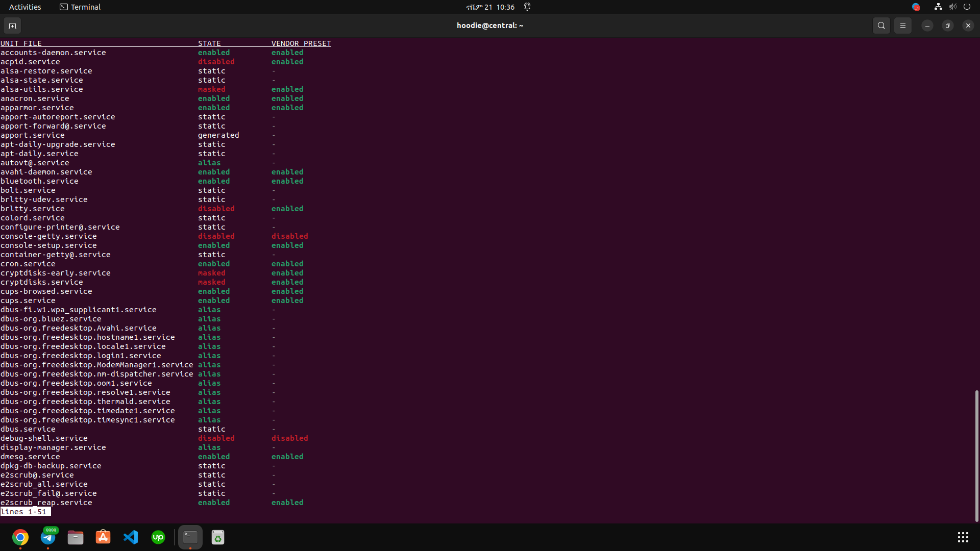Image resolution: width=980 pixels, height=551 pixels.
Task: Launch Visual Studio Code from dock
Action: (131, 537)
